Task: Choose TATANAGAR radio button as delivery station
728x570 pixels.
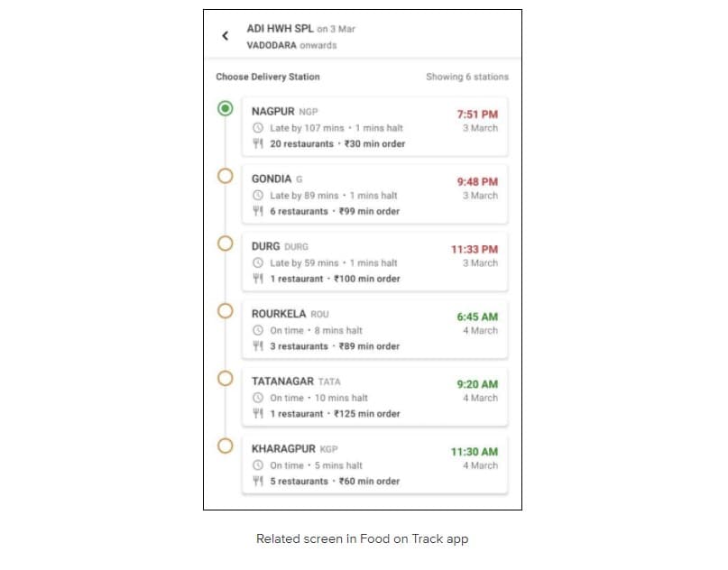Action: pos(226,378)
